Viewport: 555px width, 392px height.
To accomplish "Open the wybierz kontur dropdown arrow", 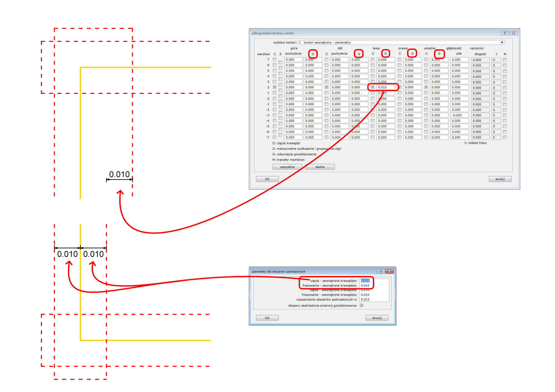I will pyautogui.click(x=502, y=42).
